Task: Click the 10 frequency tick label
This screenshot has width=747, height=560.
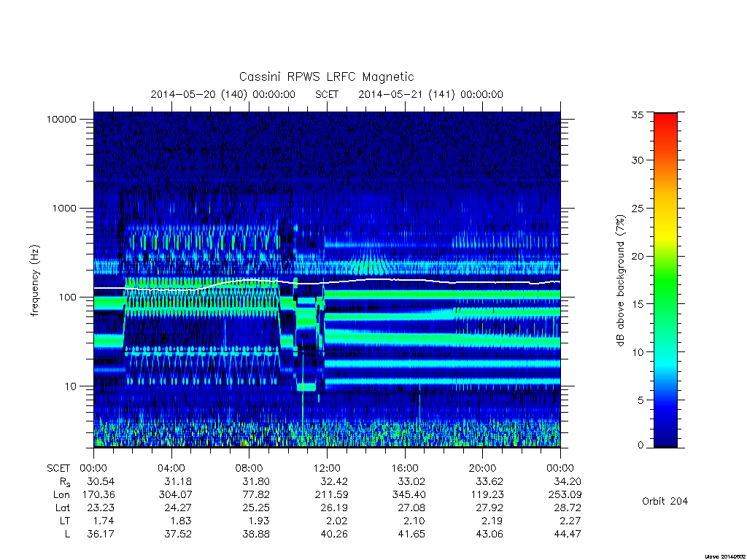Action: [71, 386]
